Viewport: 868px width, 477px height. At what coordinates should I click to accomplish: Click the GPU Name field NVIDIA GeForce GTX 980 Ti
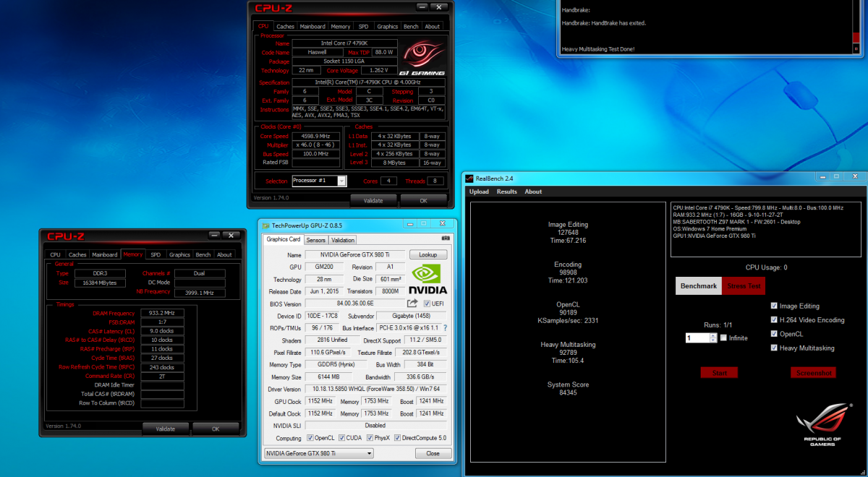(355, 255)
